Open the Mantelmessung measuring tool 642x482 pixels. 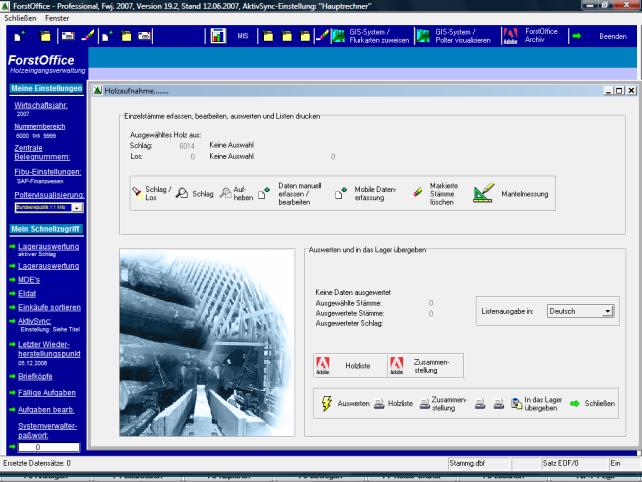pos(510,193)
